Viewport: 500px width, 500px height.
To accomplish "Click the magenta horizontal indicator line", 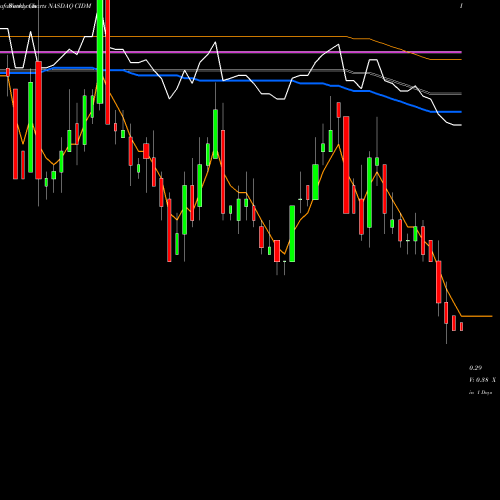I will (231, 52).
